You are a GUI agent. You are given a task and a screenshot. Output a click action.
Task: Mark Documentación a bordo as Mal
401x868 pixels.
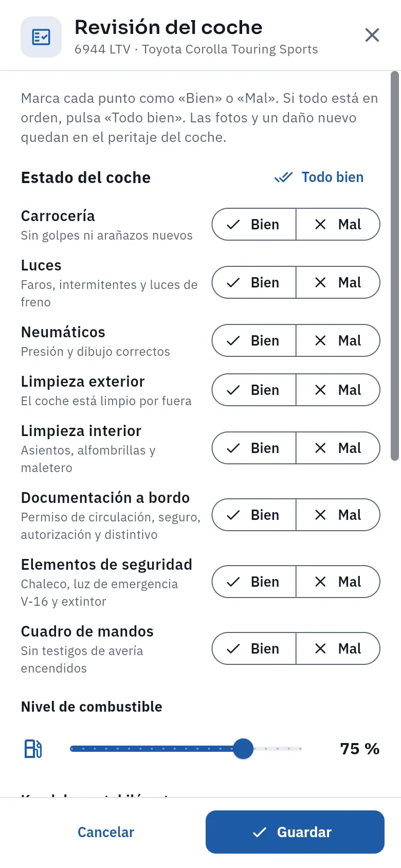pyautogui.click(x=338, y=515)
